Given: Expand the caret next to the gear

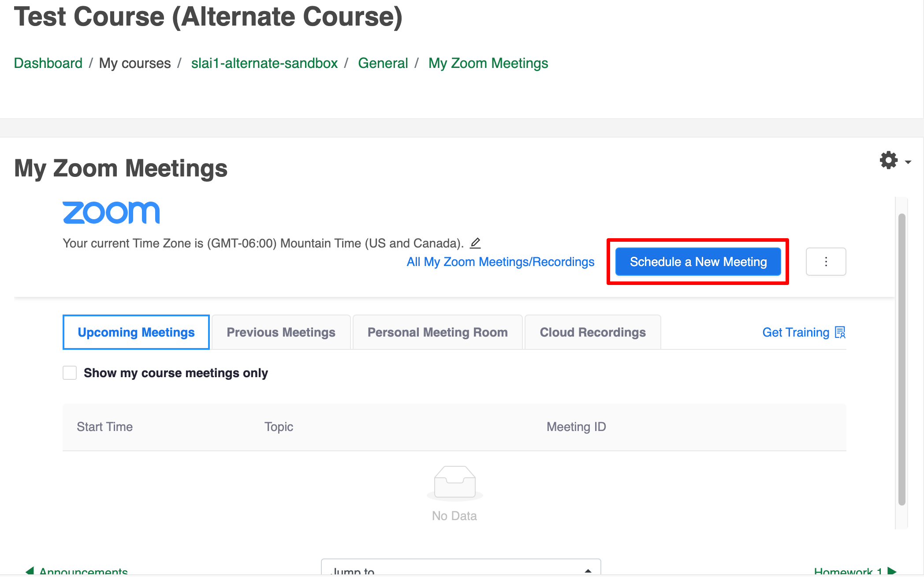Looking at the screenshot, I should tap(908, 162).
